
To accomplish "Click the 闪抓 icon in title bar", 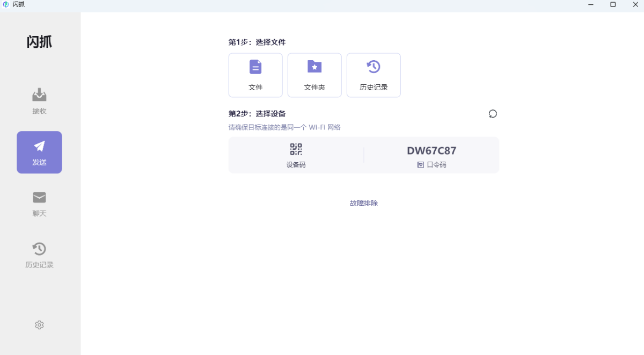I will point(6,4).
